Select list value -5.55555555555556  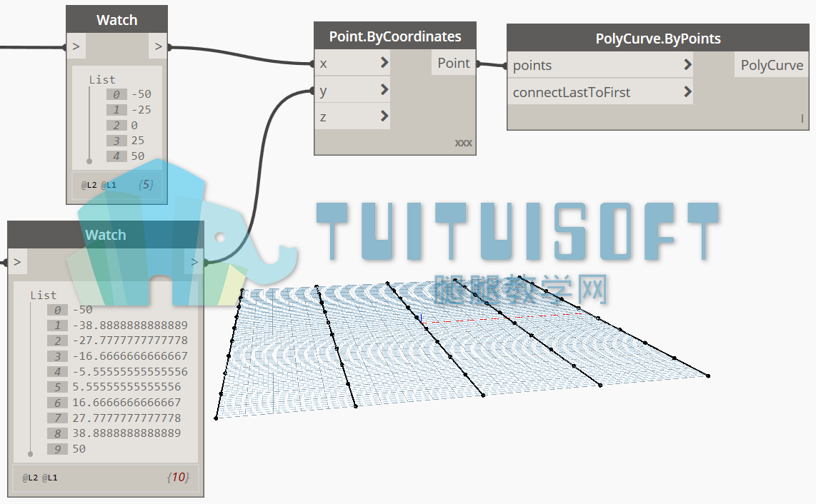(130, 371)
